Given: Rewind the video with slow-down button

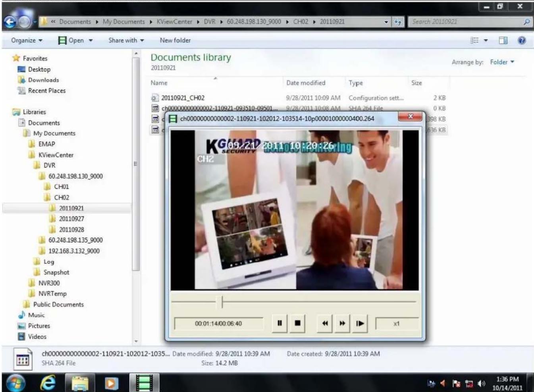Looking at the screenshot, I should (325, 323).
